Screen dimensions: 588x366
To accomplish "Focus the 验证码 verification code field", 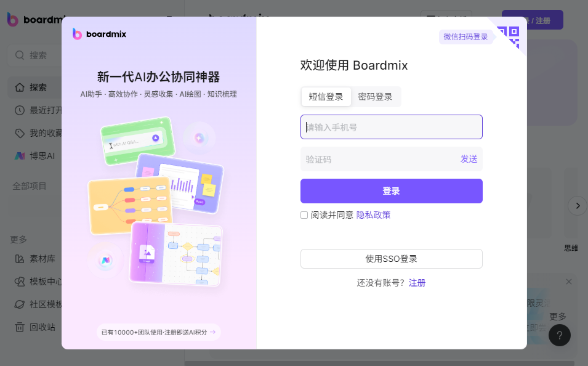I will coord(379,160).
